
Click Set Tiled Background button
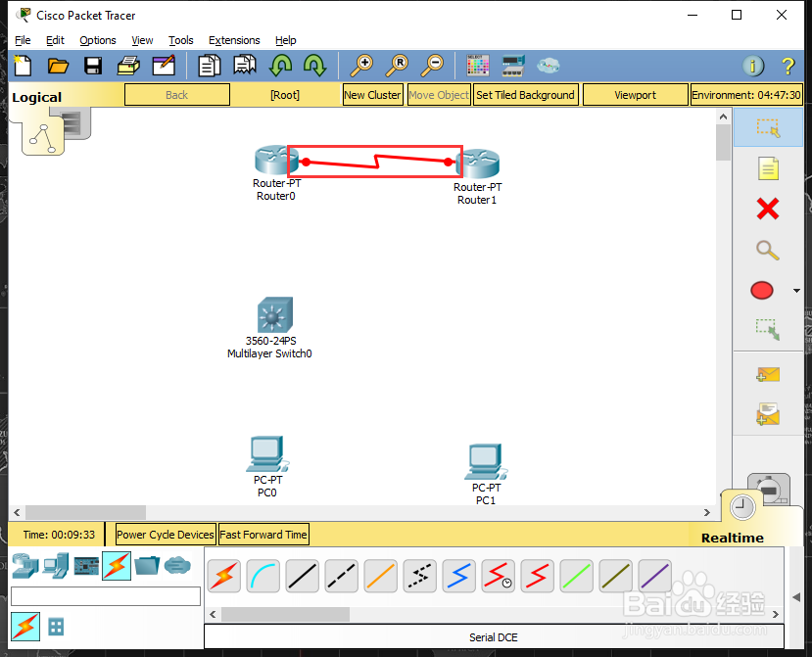coord(525,95)
